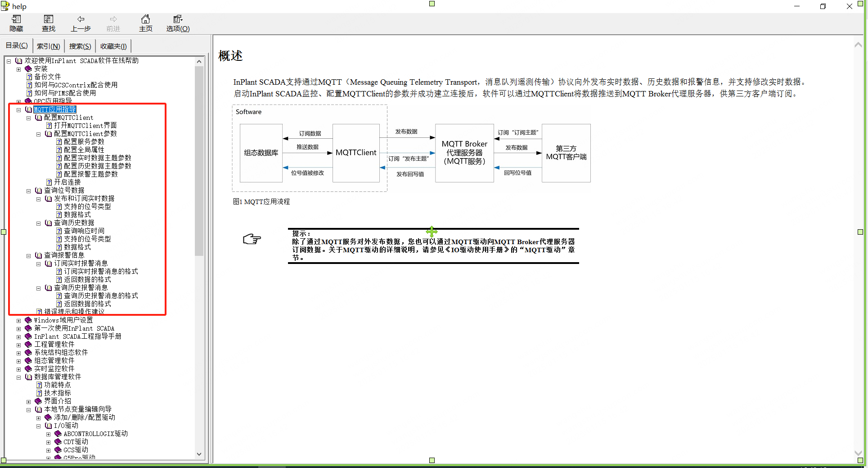The width and height of the screenshot is (868, 468).
Task: Expand the 界面介绍 node
Action: [28, 402]
